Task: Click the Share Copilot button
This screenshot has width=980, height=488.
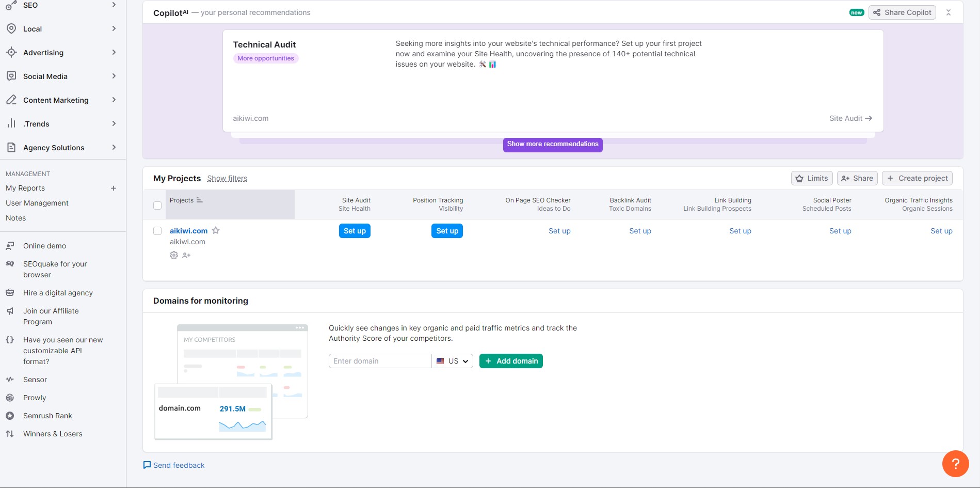Action: point(902,12)
